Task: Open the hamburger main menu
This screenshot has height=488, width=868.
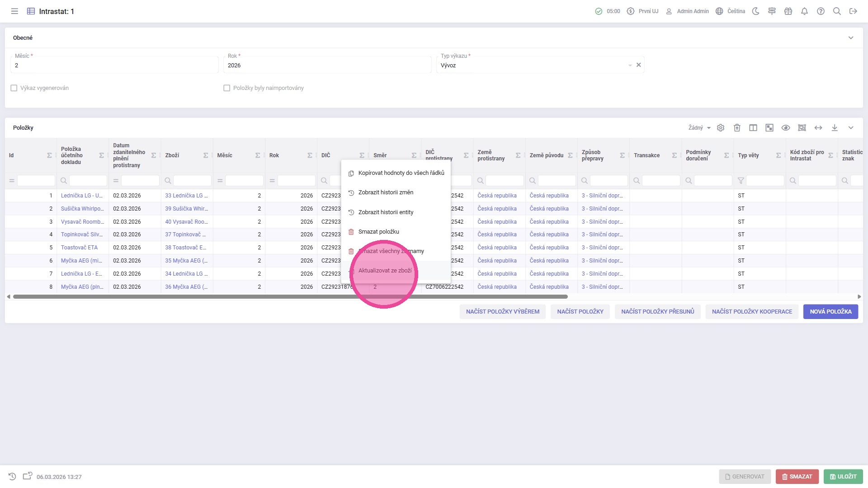Action: 14,11
